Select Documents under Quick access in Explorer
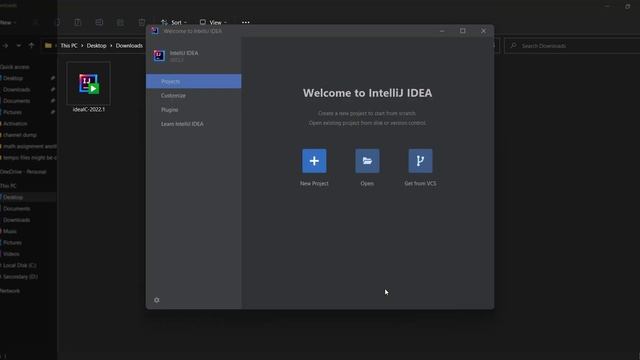640x360 pixels. tap(16, 101)
